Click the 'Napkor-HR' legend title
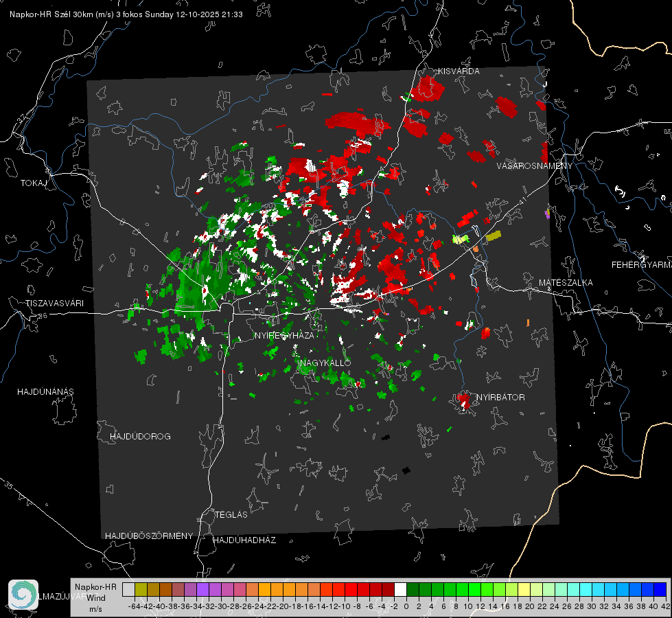The image size is (672, 618). [95, 586]
